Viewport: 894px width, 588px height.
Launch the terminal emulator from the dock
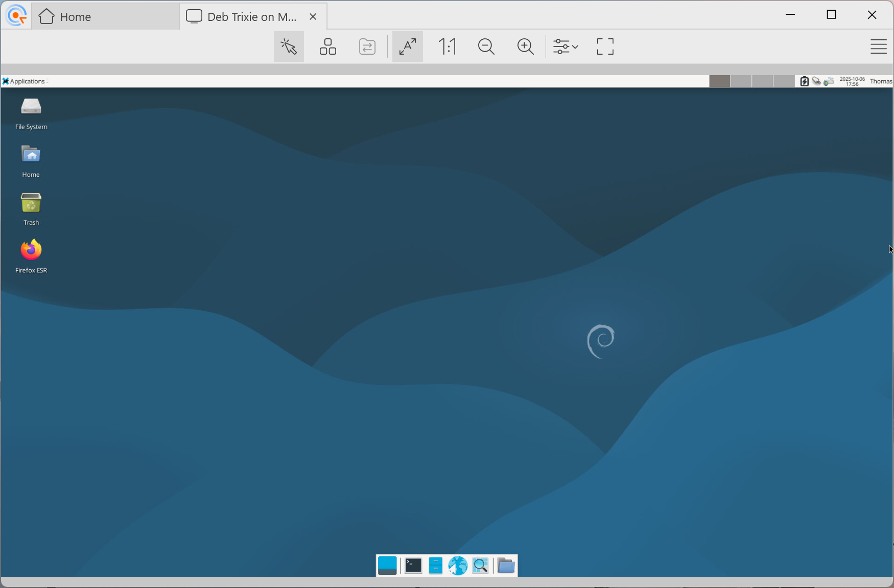tap(412, 566)
